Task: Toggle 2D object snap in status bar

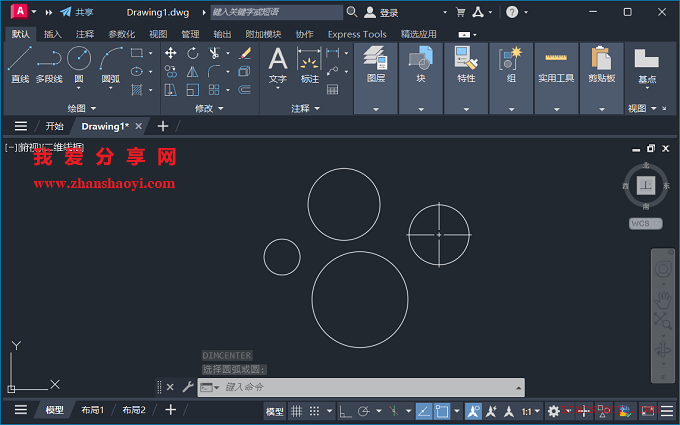Action: point(442,411)
